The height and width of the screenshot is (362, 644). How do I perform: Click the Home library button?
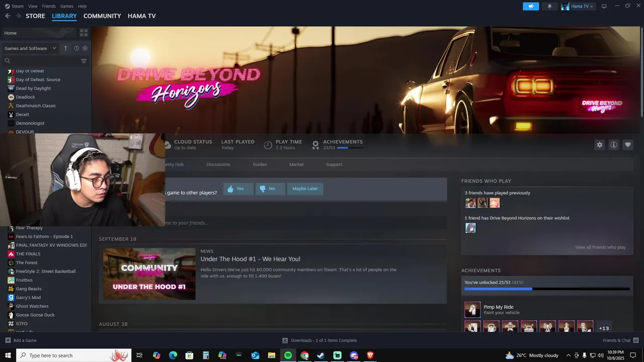pyautogui.click(x=39, y=33)
